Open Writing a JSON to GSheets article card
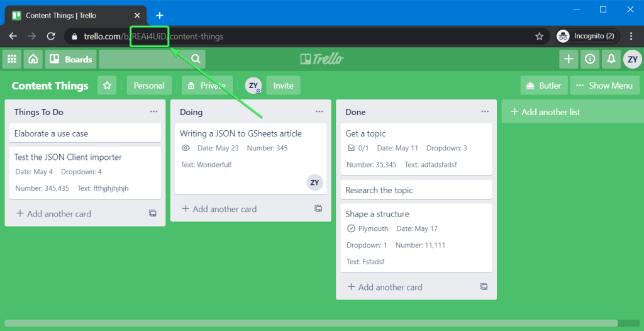The image size is (644, 331). tap(250, 159)
